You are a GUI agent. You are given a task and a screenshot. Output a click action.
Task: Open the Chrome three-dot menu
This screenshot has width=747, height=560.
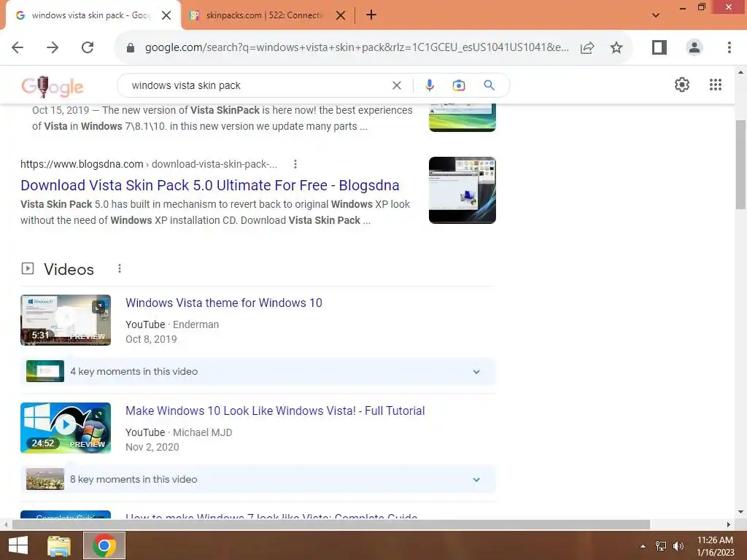coord(729,47)
